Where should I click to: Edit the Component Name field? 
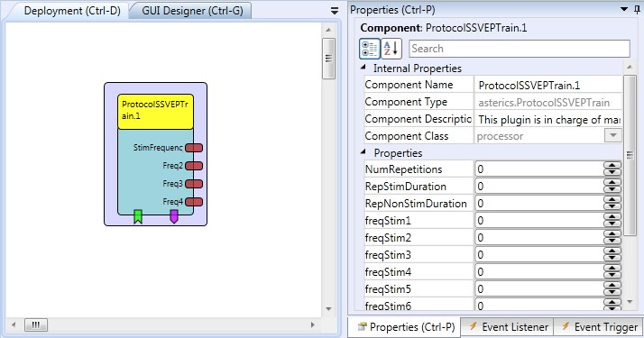547,86
